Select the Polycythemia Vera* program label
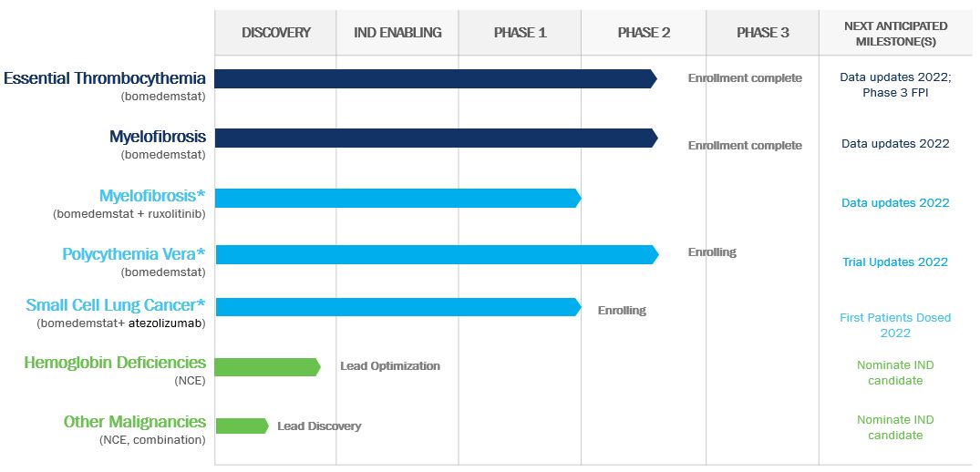Screen dimensions: 980x472 pos(134,254)
